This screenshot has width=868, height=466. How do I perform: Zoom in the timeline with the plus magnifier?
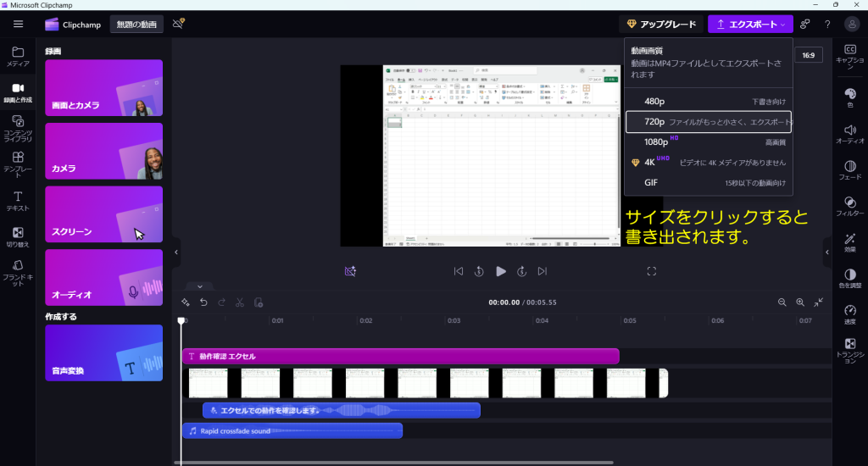click(800, 302)
